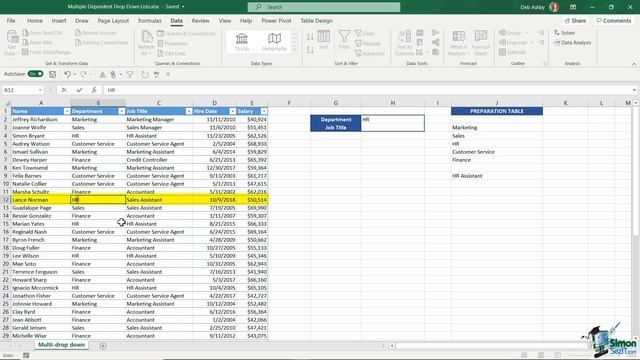
Task: Open Forecast Sheet
Action: pos(480,43)
